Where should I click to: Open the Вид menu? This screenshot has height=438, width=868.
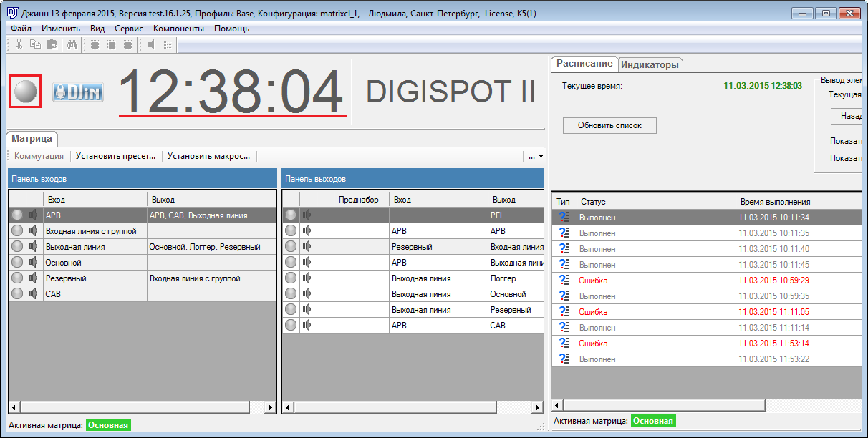[x=98, y=29]
